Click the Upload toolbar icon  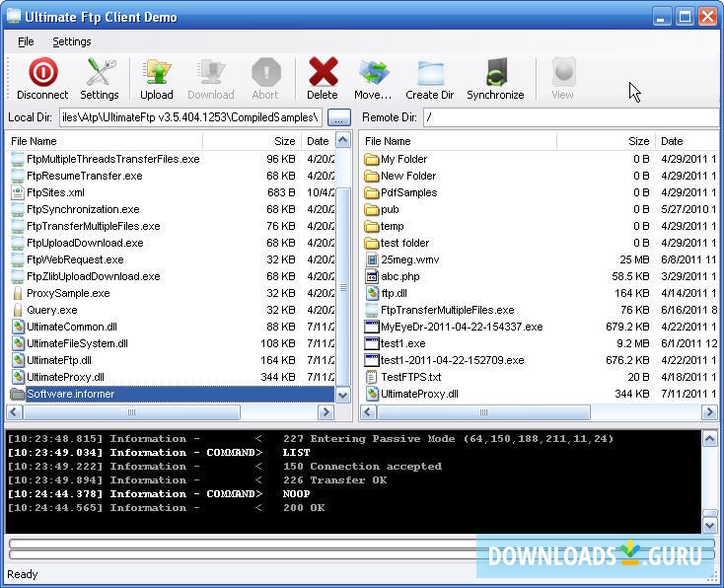[157, 73]
